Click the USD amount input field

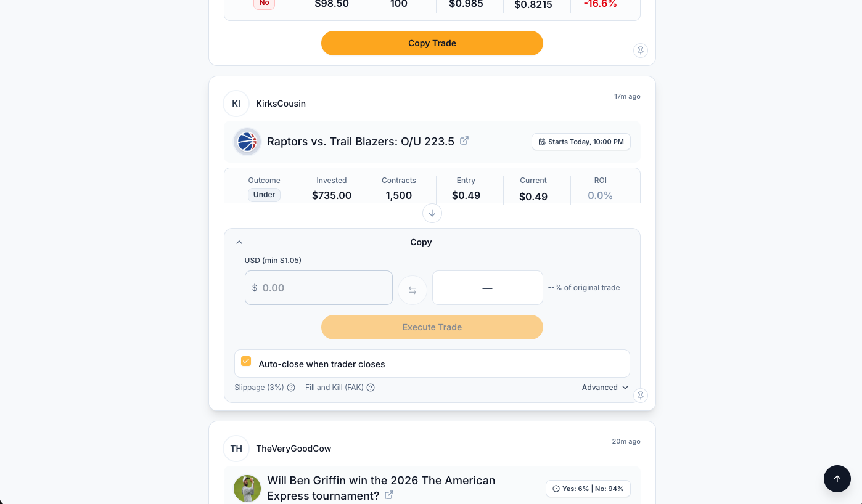pyautogui.click(x=318, y=288)
